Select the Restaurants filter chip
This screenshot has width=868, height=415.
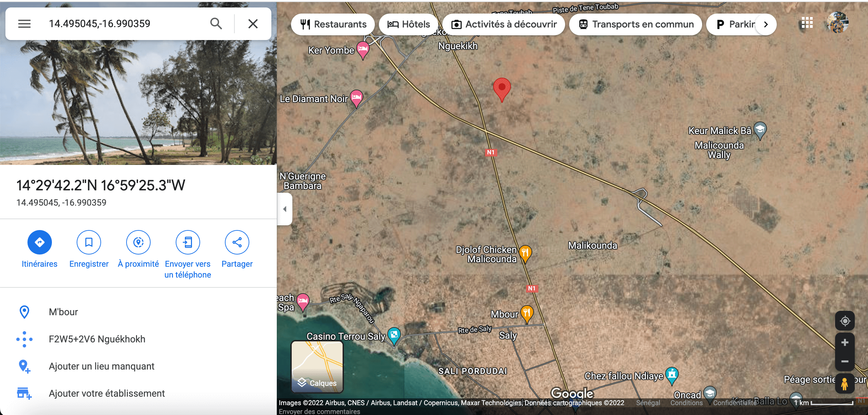coord(333,24)
